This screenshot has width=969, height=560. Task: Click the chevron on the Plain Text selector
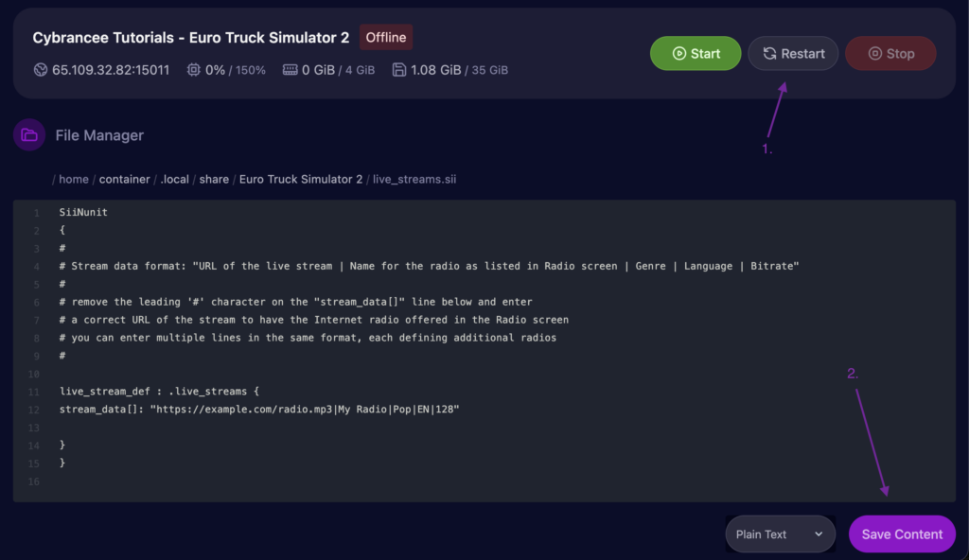click(818, 534)
